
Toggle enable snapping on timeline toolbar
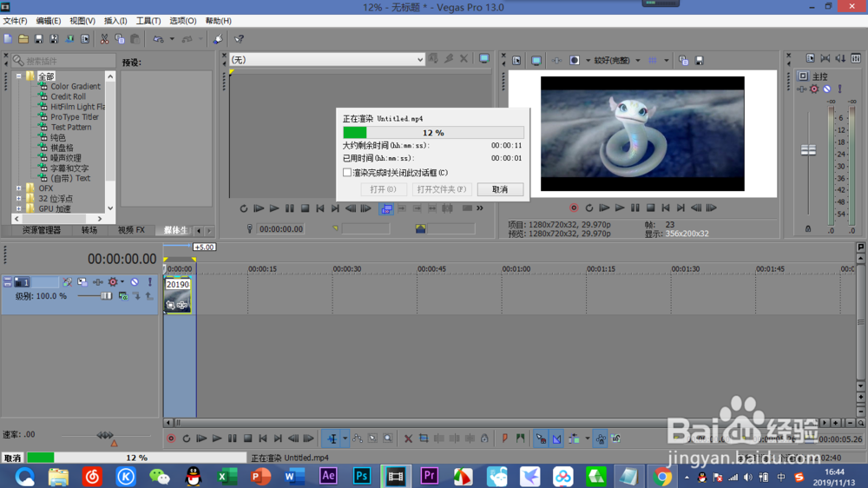pos(540,439)
